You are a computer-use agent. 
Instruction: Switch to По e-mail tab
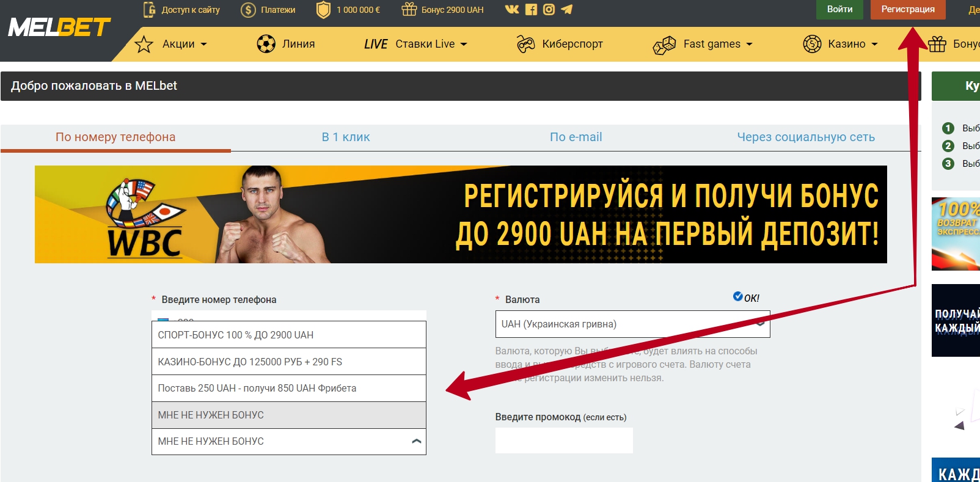pos(576,137)
